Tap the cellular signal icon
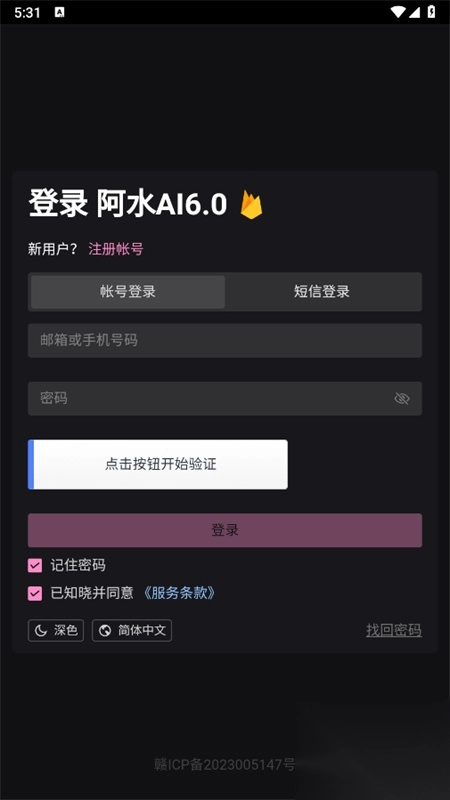 tap(415, 12)
